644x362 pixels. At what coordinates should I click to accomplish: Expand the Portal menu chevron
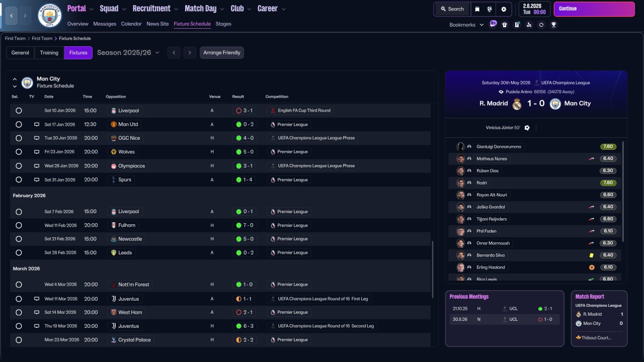click(92, 9)
